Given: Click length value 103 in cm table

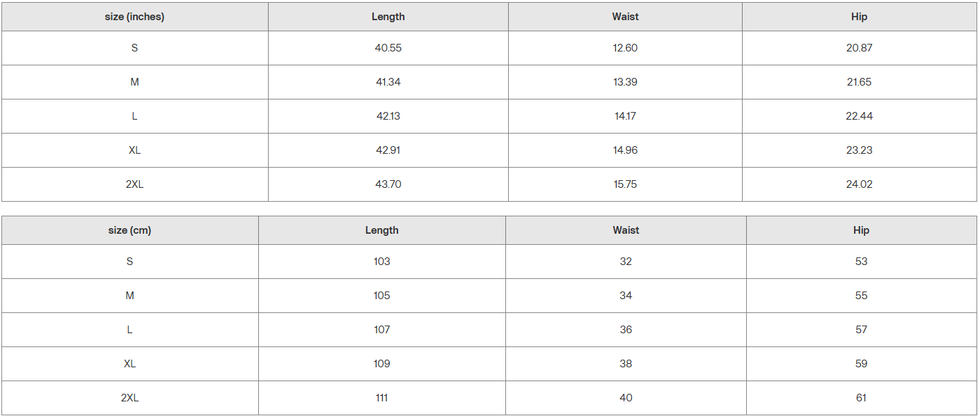Looking at the screenshot, I should pos(381,262).
